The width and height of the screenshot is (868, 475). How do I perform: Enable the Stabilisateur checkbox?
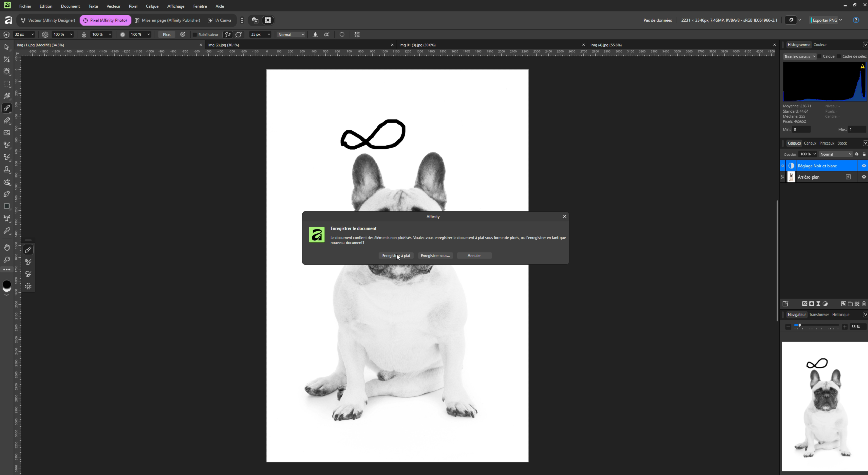click(x=195, y=35)
